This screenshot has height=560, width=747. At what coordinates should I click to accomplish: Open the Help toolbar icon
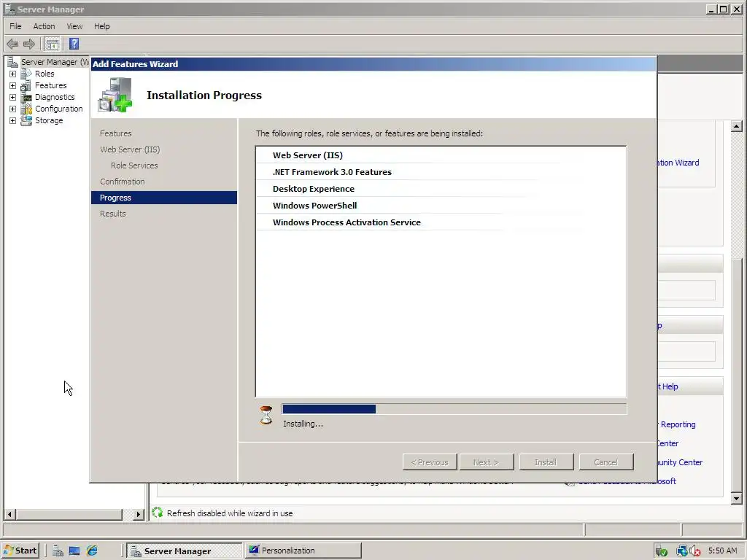[74, 44]
